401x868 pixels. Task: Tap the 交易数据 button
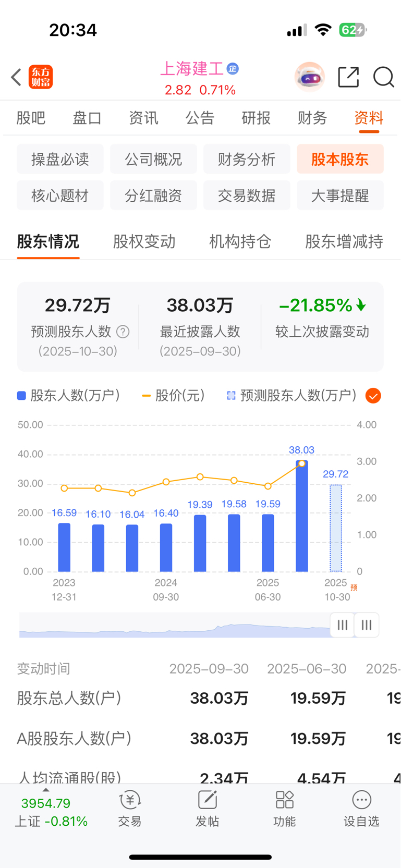coord(247,195)
